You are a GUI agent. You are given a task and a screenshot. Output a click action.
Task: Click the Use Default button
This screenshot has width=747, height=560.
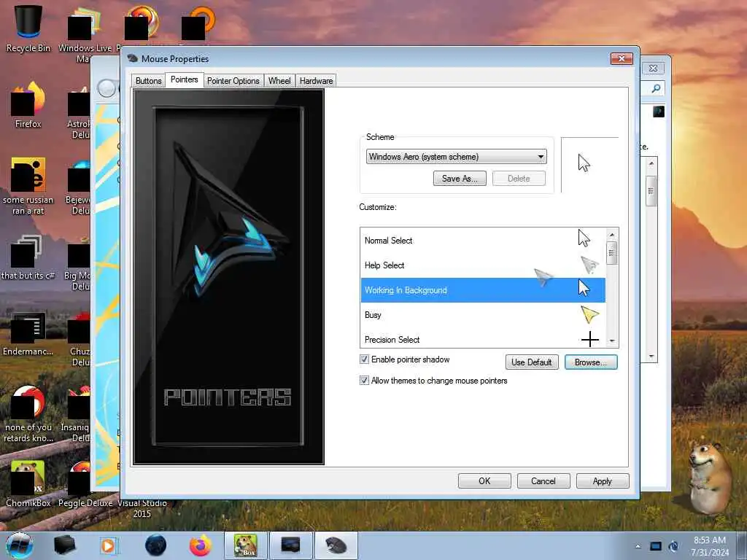tap(532, 362)
